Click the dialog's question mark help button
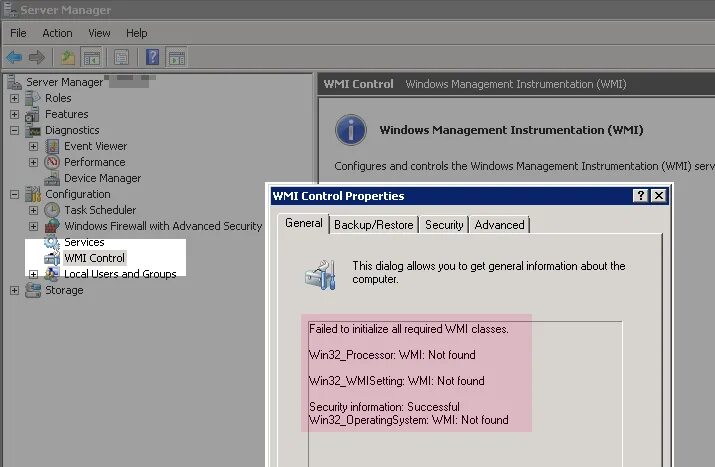This screenshot has height=467, width=715. [640, 196]
